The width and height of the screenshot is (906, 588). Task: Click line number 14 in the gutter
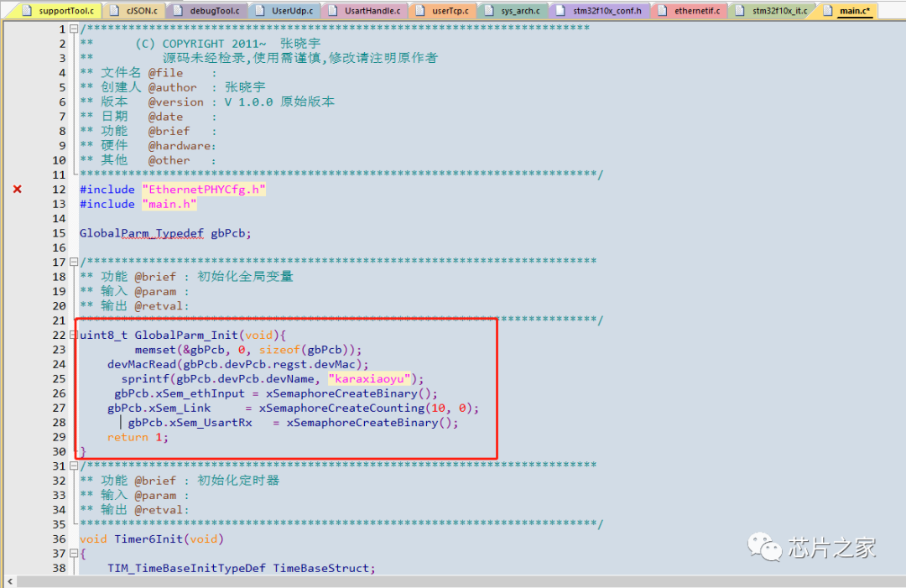click(59, 218)
